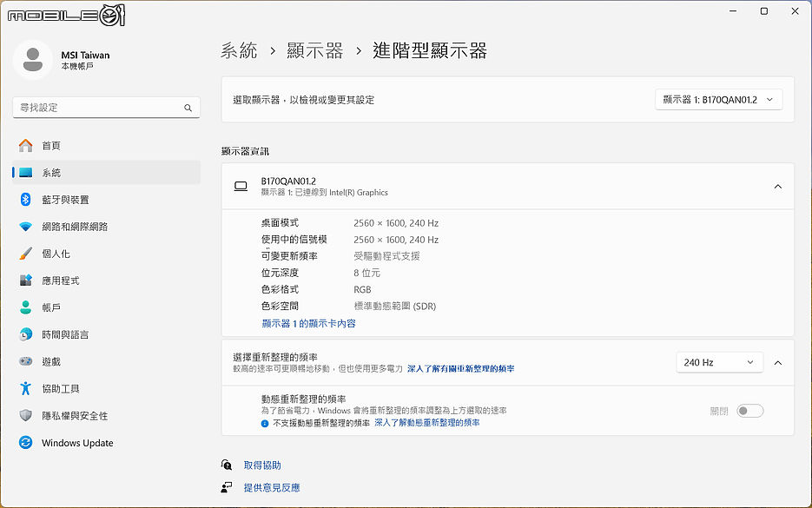Select 藍牙與裝置 in the sidebar
This screenshot has height=508, width=812.
tap(106, 200)
